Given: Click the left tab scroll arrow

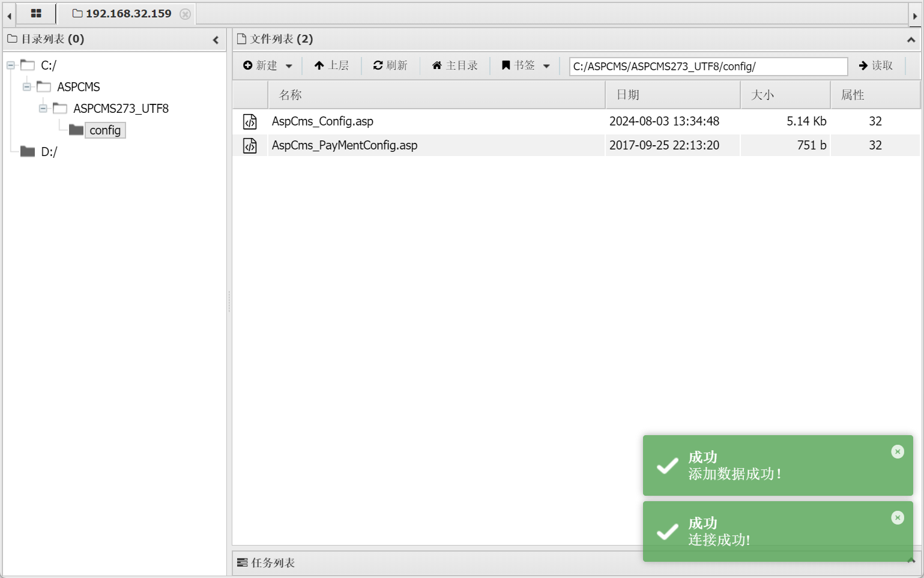Looking at the screenshot, I should tap(9, 16).
